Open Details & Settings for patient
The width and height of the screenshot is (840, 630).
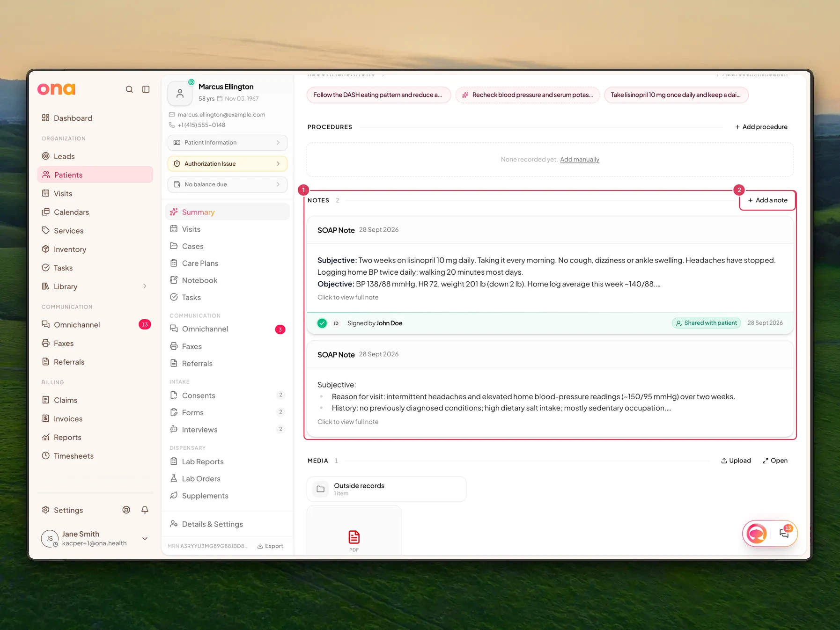tap(228, 524)
